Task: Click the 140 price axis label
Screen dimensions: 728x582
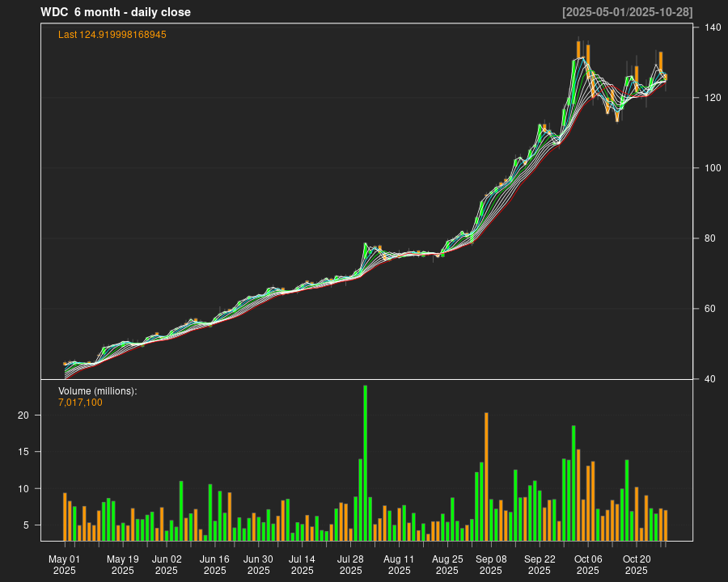Action: [713, 27]
